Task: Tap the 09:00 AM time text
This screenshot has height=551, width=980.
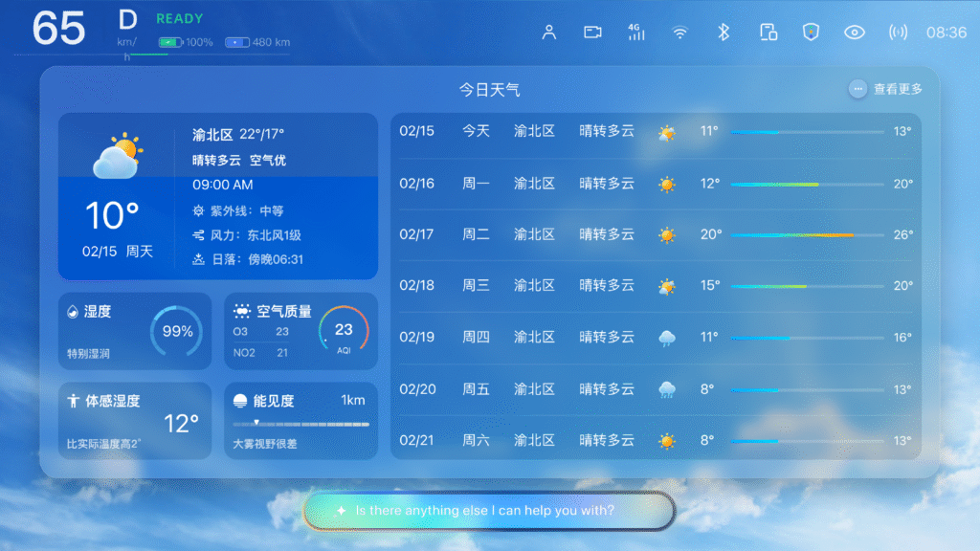Action: (222, 185)
